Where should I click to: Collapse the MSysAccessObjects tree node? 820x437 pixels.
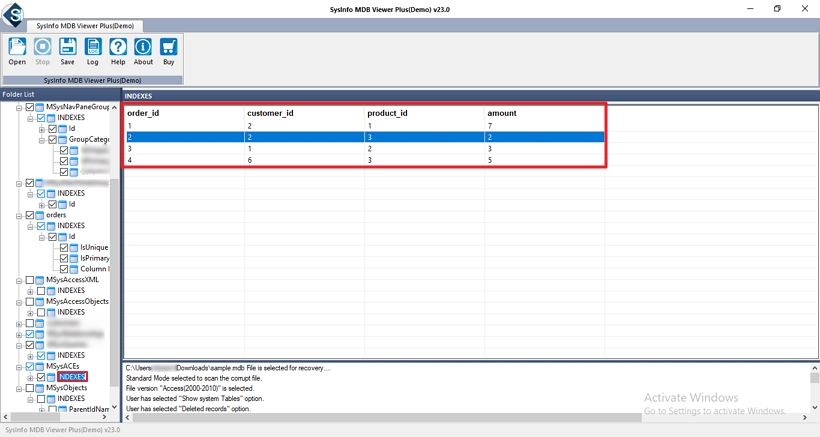[x=19, y=302]
